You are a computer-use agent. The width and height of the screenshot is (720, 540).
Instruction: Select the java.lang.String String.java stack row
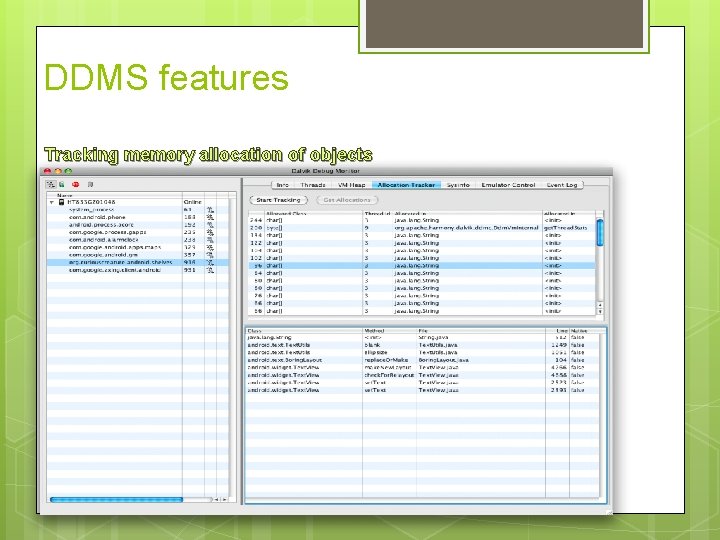click(x=422, y=338)
